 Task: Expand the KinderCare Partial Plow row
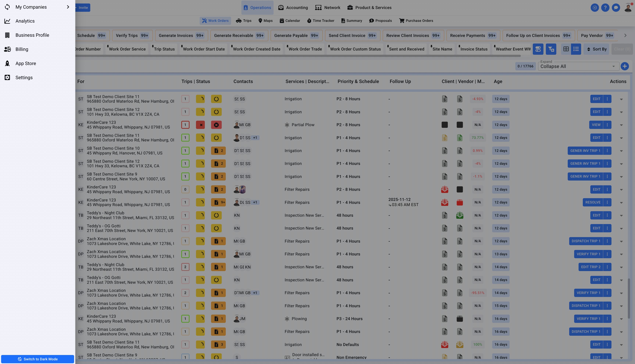coord(621,125)
